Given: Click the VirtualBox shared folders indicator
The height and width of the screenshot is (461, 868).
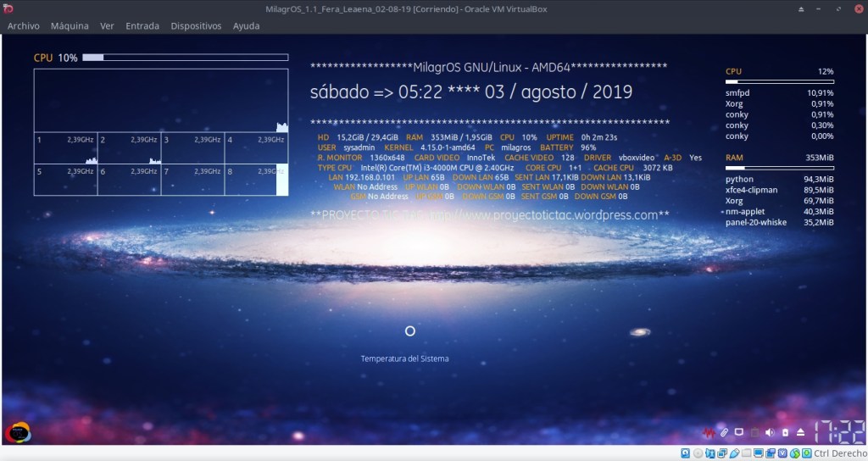Looking at the screenshot, I should pos(746,453).
